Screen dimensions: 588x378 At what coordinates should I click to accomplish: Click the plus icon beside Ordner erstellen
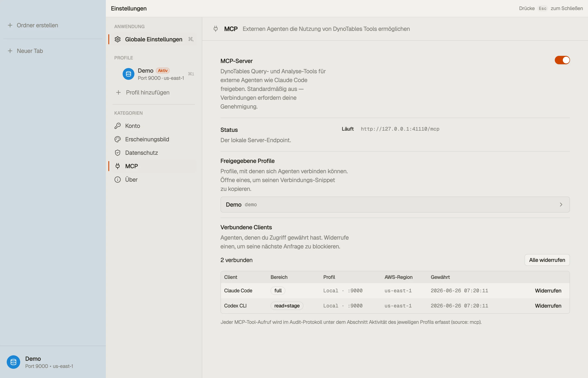tap(10, 25)
